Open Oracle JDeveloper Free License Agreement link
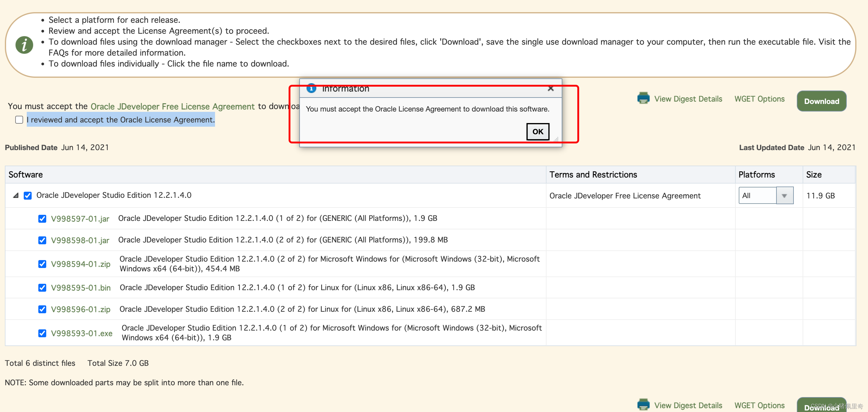 172,106
